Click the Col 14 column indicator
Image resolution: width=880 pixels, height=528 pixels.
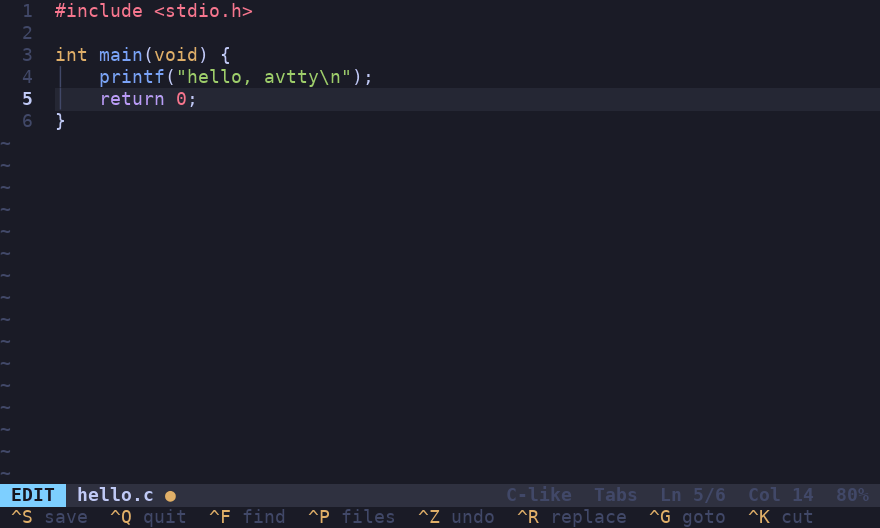point(781,495)
